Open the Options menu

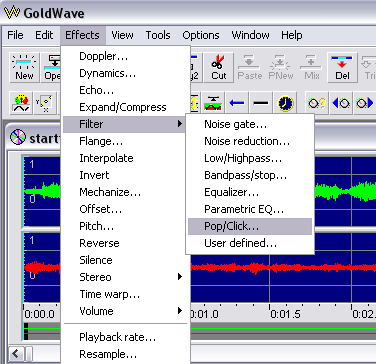coord(201,35)
